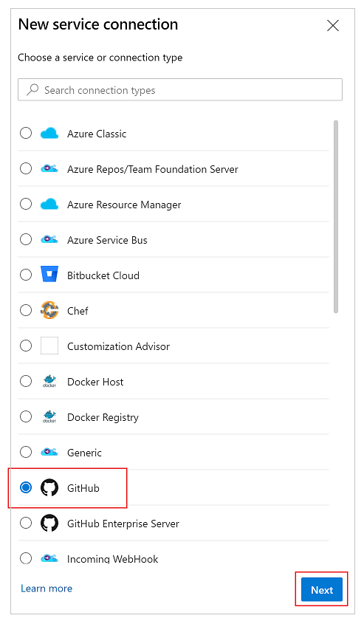Click the Next button
Image resolution: width=364 pixels, height=621 pixels.
click(322, 590)
